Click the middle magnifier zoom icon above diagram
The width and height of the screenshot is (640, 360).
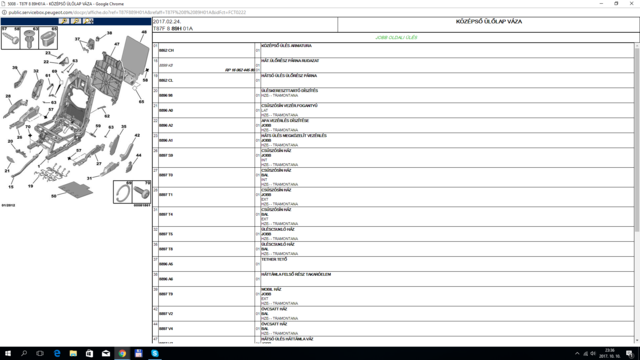76,21
